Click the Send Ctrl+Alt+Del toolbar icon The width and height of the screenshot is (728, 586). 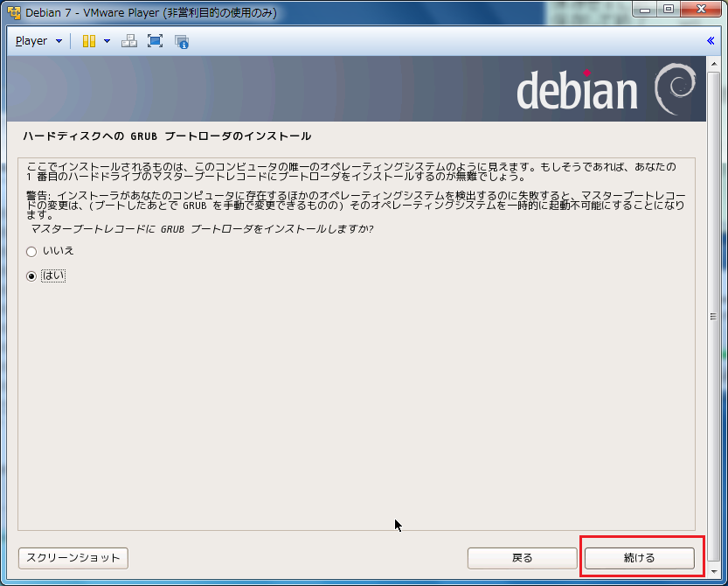pos(128,41)
